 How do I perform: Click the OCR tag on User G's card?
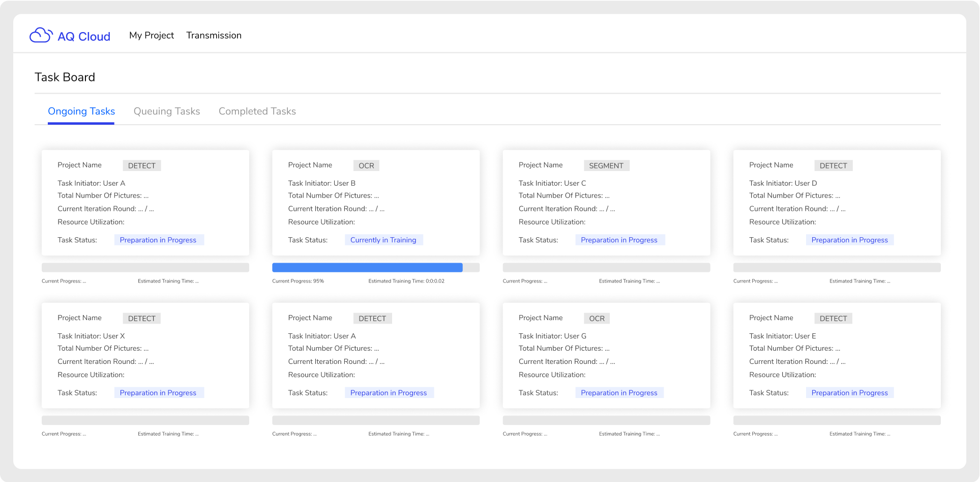(597, 319)
